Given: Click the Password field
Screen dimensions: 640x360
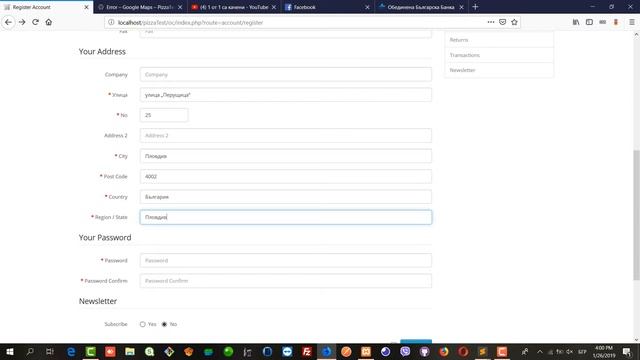Looking at the screenshot, I should coord(285,260).
